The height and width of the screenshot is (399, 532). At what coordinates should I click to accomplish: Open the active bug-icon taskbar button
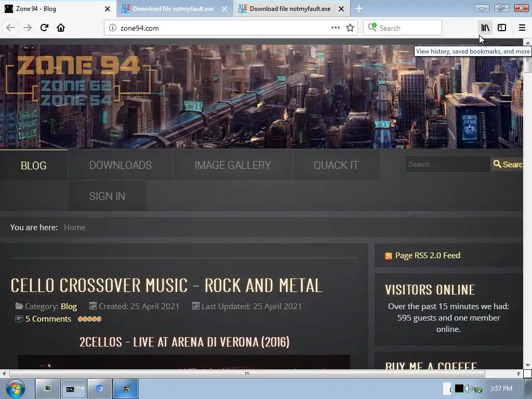point(126,389)
